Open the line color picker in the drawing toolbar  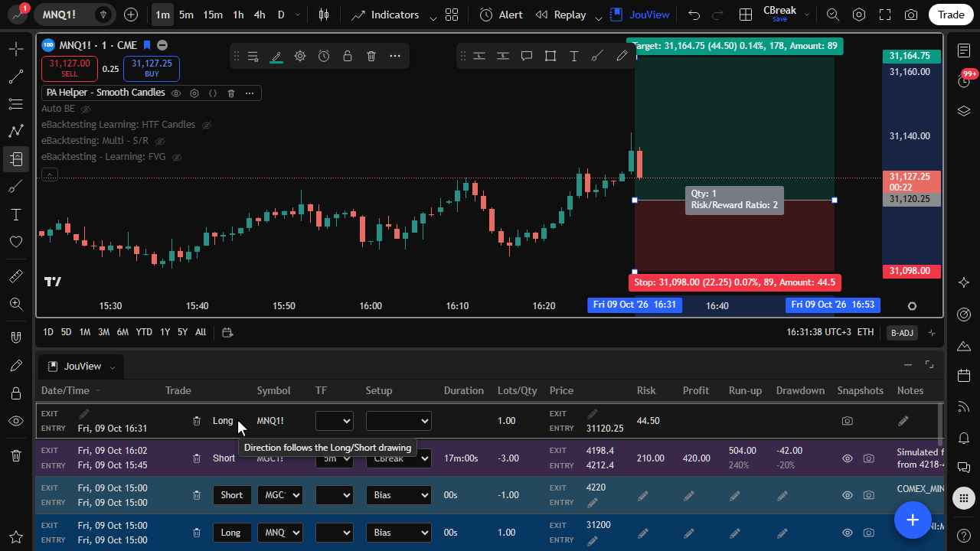276,56
